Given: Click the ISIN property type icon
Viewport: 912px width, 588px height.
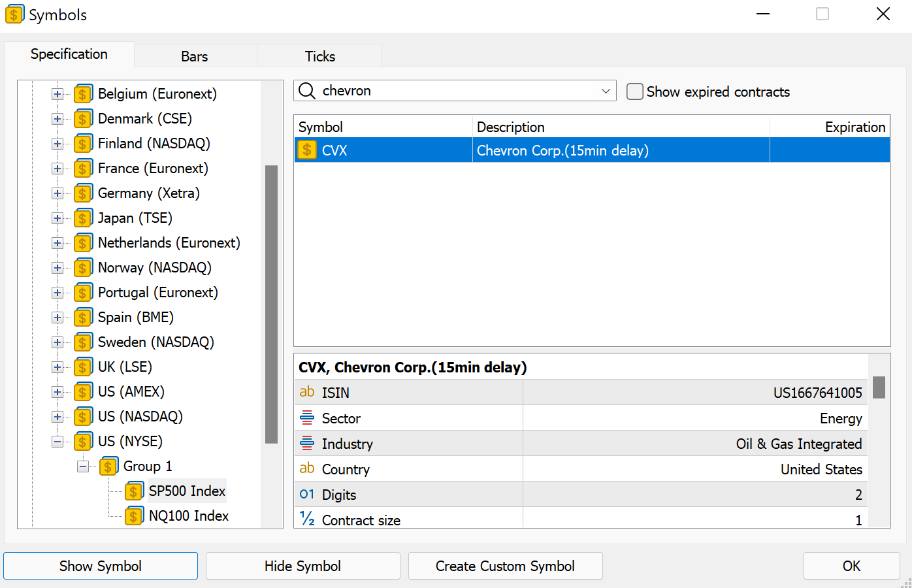Looking at the screenshot, I should tap(307, 392).
